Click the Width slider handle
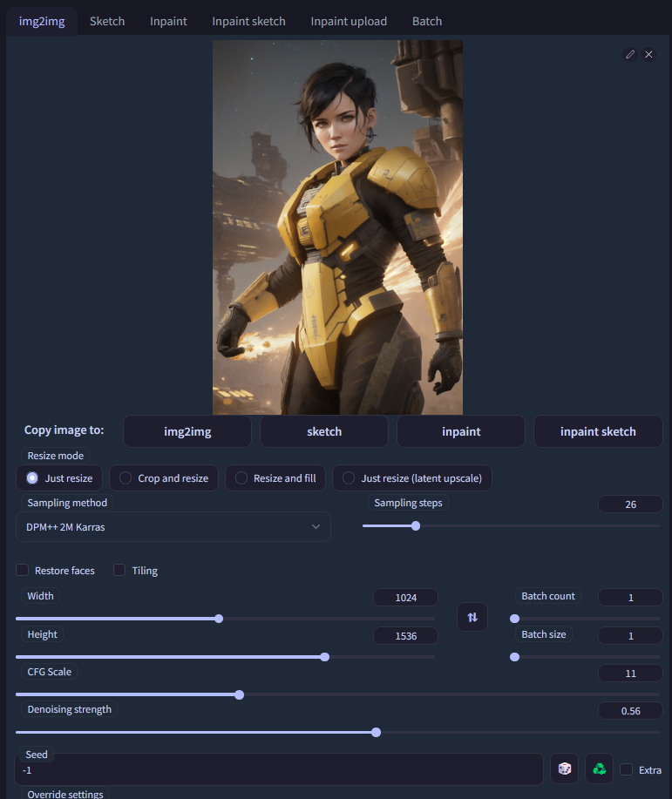The image size is (672, 799). 219,619
